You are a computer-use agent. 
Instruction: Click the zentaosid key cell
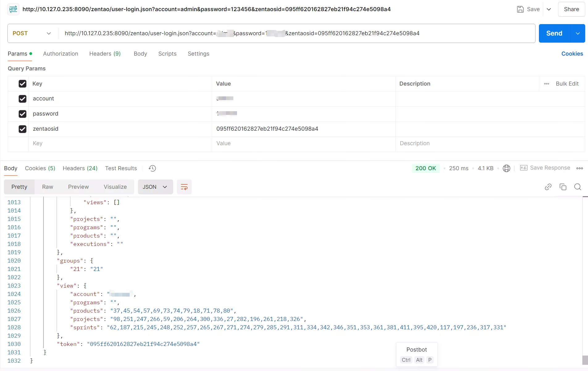(120, 129)
